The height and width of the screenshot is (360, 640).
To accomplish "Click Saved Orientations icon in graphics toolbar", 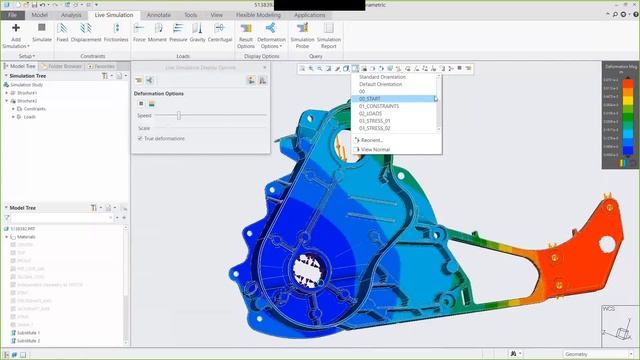I will (355, 69).
